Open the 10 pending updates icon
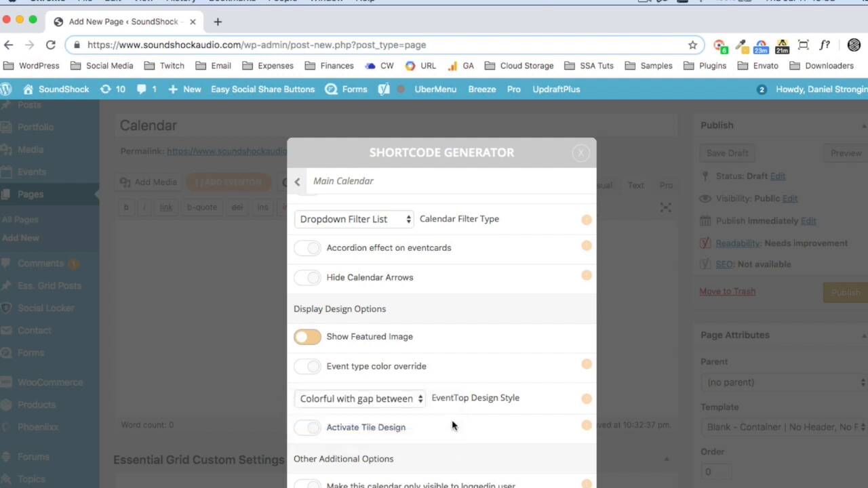This screenshot has width=868, height=488. click(x=113, y=89)
